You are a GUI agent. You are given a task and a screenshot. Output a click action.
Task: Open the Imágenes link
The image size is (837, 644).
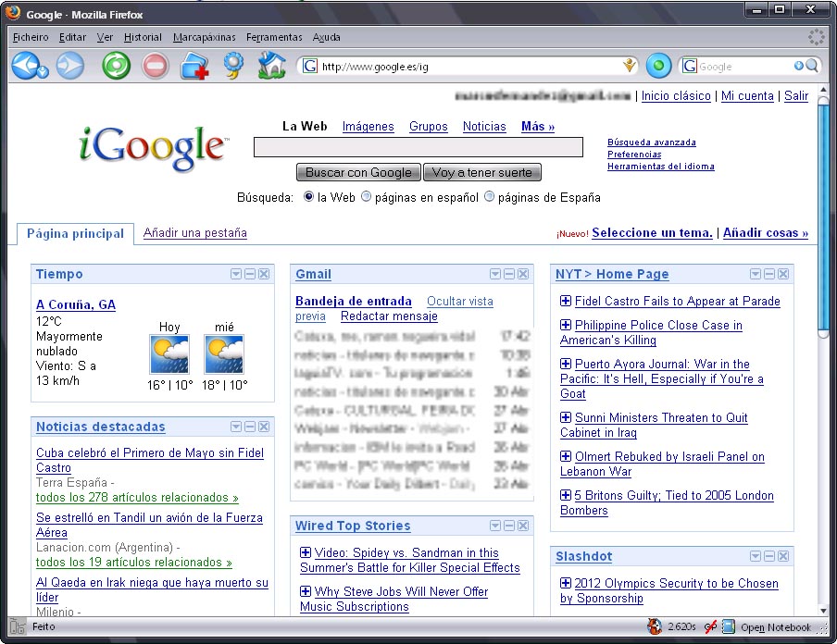pyautogui.click(x=369, y=127)
